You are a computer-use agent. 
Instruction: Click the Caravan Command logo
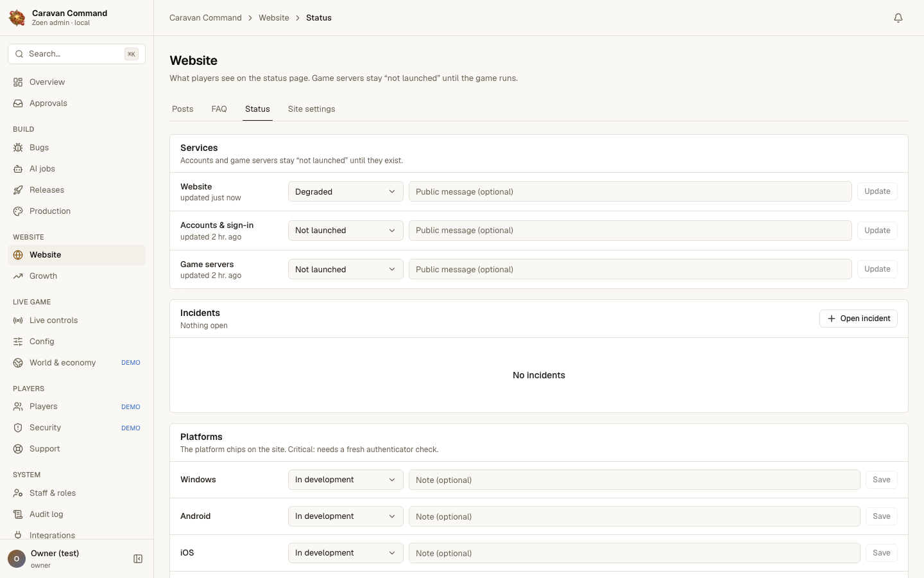[17, 17]
